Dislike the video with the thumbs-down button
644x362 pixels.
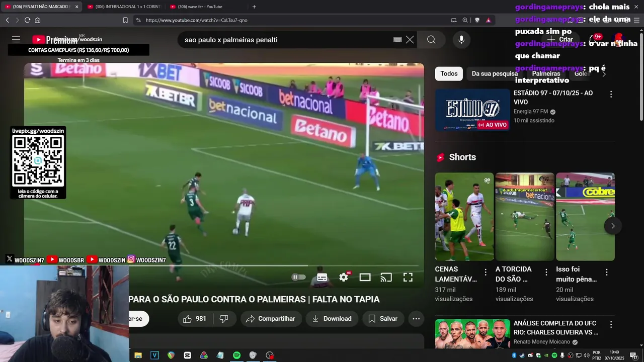224,319
